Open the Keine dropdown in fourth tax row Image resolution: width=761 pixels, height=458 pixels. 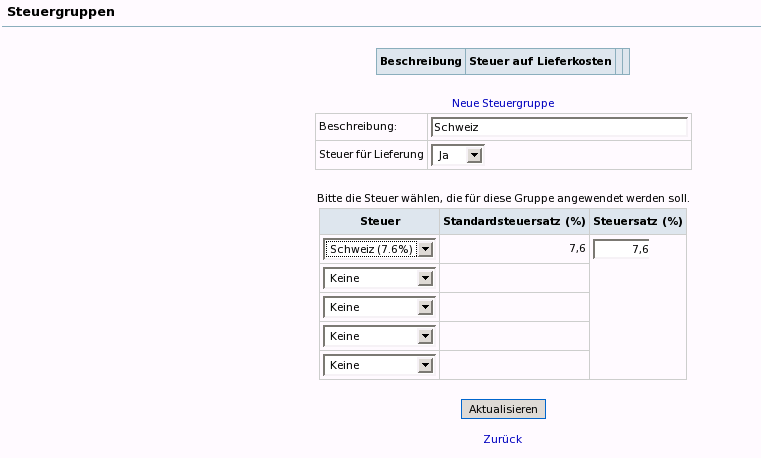[x=379, y=336]
